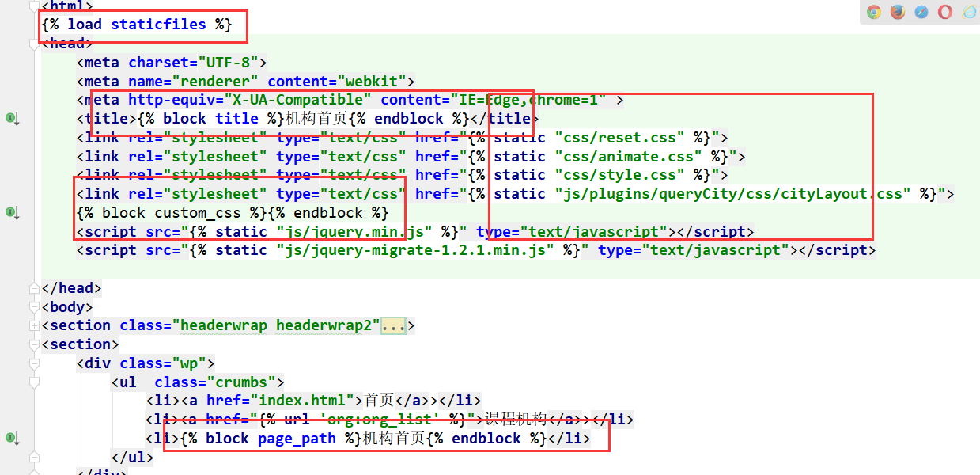Open the page preview in Internet Explorer
This screenshot has height=475, width=980.
click(969, 12)
